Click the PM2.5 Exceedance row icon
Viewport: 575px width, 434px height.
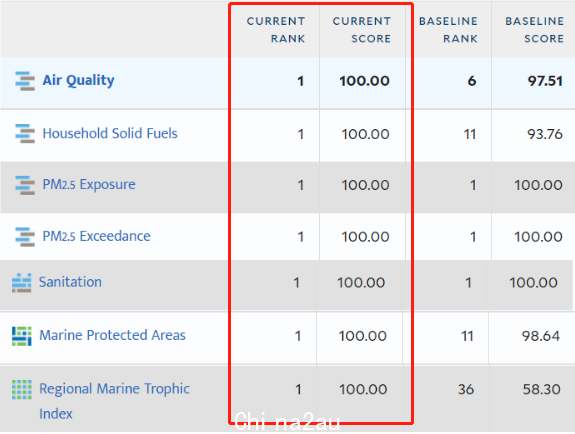click(x=25, y=237)
